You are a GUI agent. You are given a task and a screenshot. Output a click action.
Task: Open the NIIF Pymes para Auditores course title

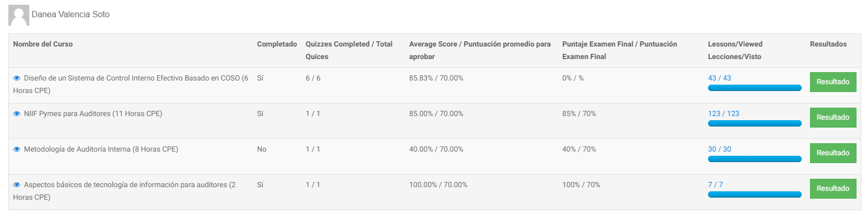point(93,114)
